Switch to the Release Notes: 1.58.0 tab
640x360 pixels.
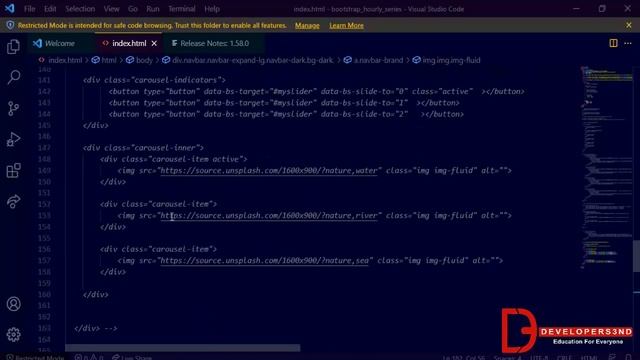[x=214, y=43]
